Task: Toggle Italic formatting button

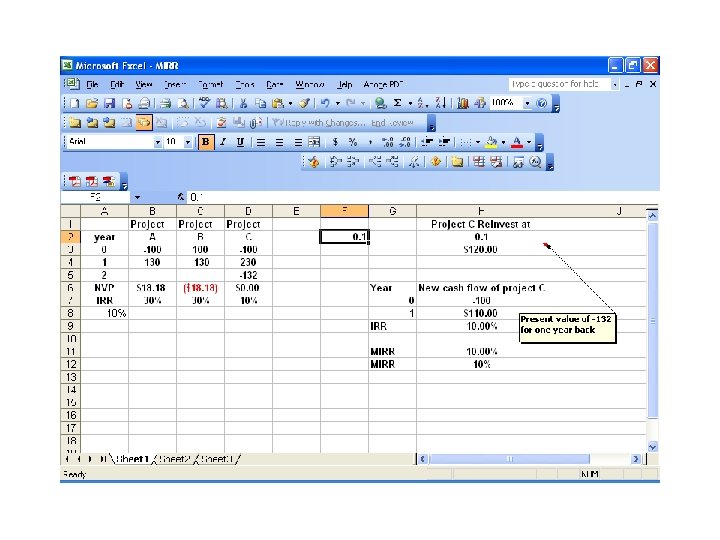Action: coord(223,142)
